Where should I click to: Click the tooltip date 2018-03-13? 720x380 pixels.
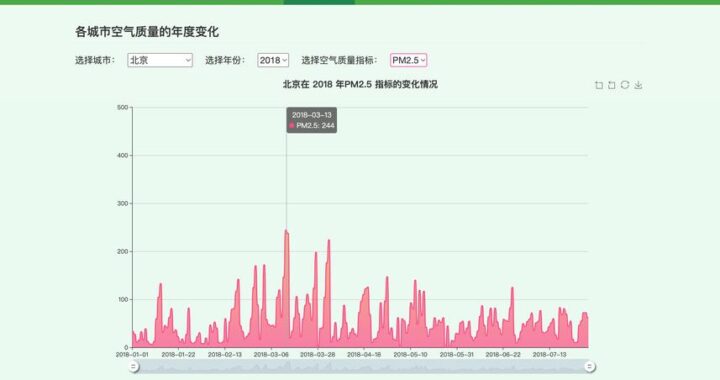[311, 115]
